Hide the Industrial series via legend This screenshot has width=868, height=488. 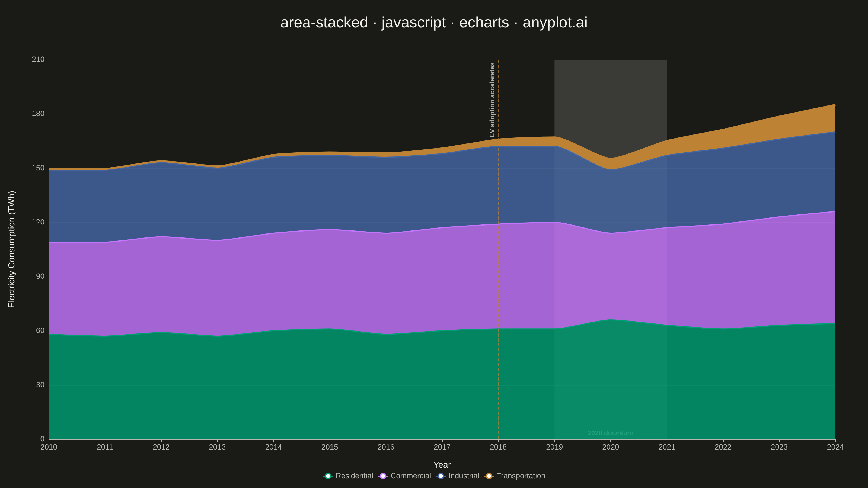[x=458, y=476]
